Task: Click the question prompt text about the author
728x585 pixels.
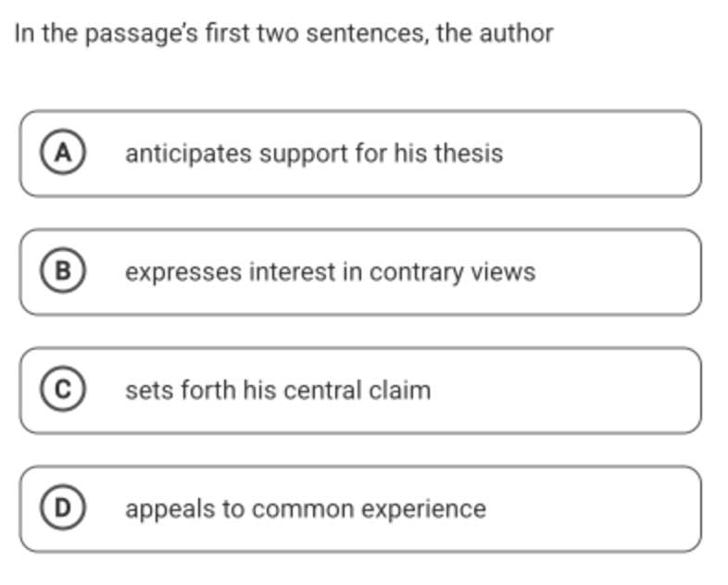Action: click(x=283, y=34)
